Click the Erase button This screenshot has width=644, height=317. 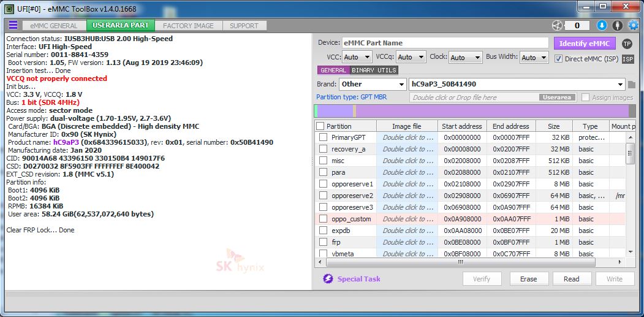click(529, 279)
